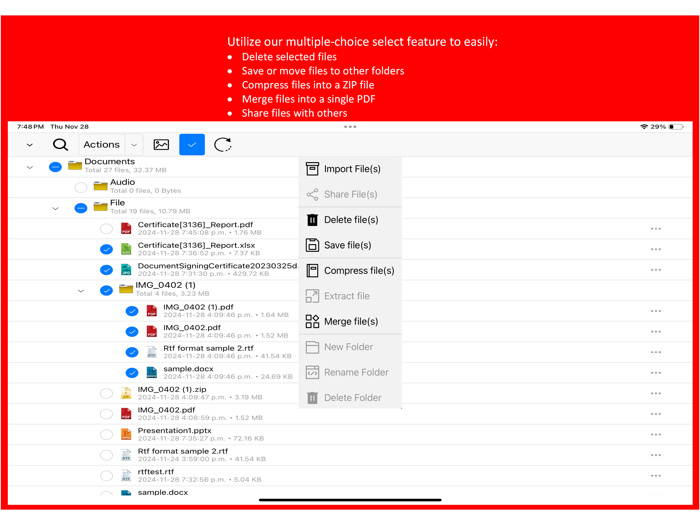Choose Delete file(s) from the menu

tap(350, 220)
